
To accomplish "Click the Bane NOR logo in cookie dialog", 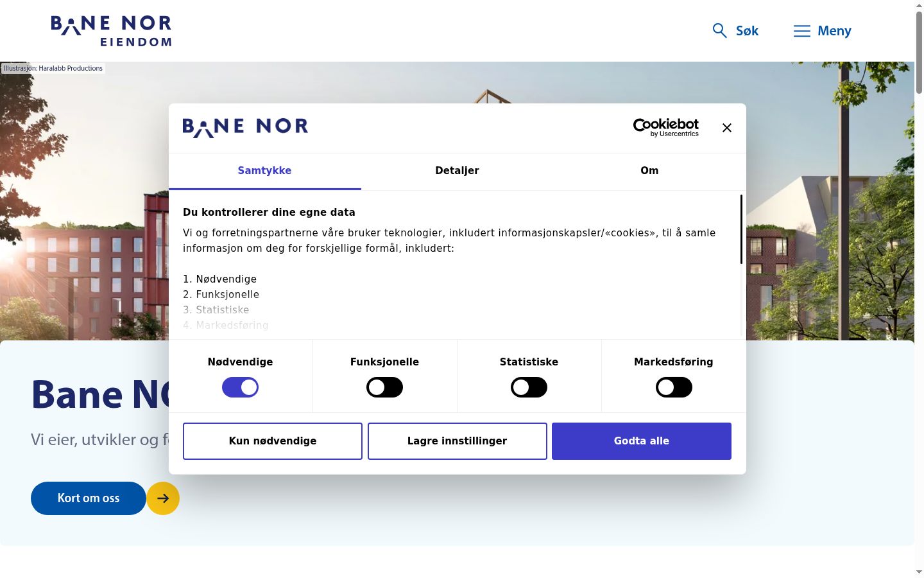I will tap(245, 128).
